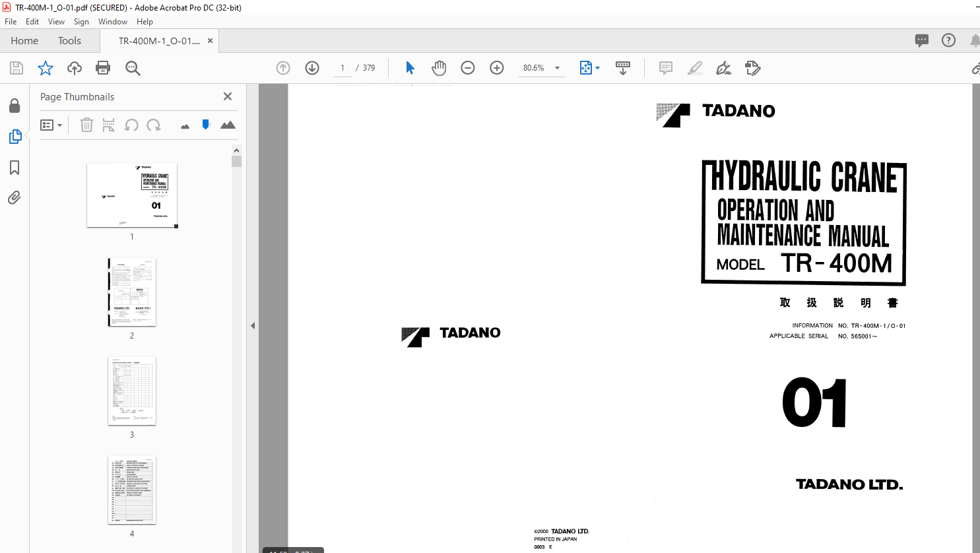Switch to the Tools tab

point(69,41)
